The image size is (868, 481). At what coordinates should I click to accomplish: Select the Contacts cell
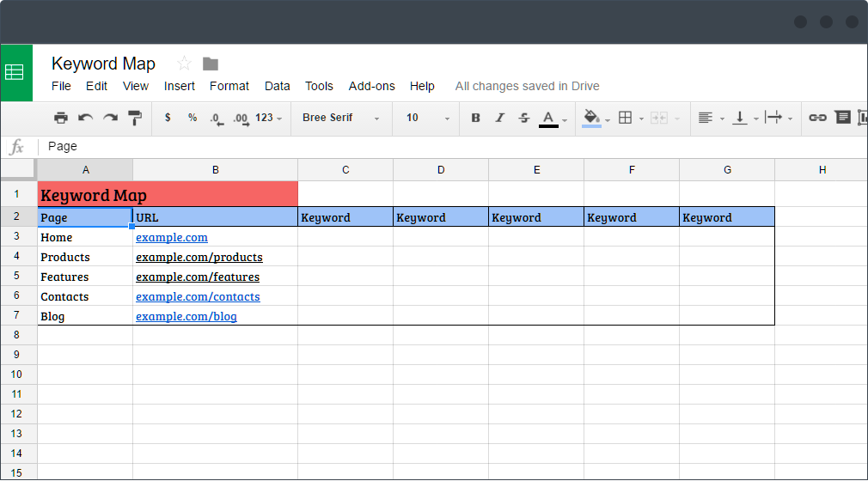(85, 296)
